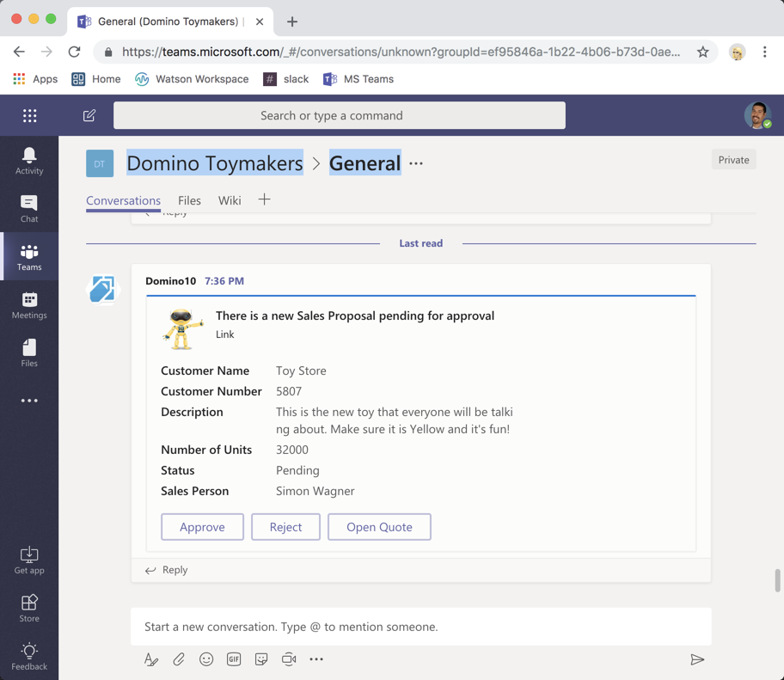
Task: Switch to the Files channel tab
Action: (189, 200)
